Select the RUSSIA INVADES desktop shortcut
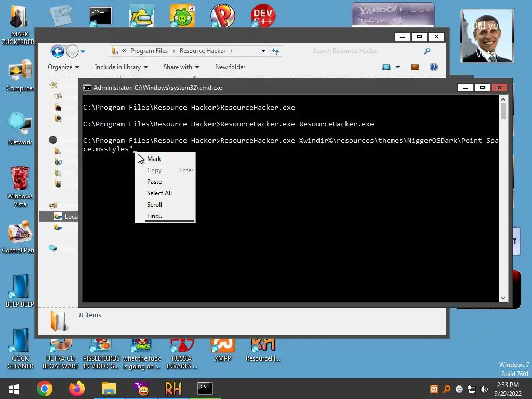Viewport: 532px width, 399px height. [182, 354]
